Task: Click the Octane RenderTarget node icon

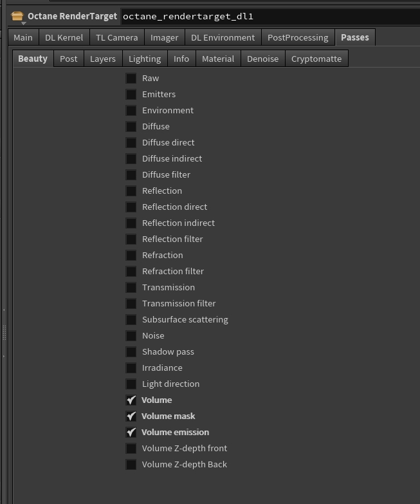Action: [x=17, y=16]
